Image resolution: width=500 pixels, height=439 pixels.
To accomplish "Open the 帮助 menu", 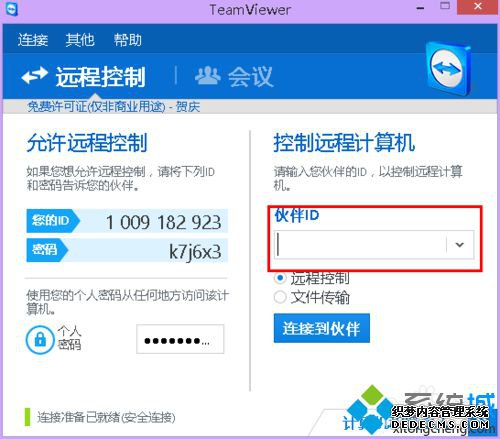I will pos(128,40).
